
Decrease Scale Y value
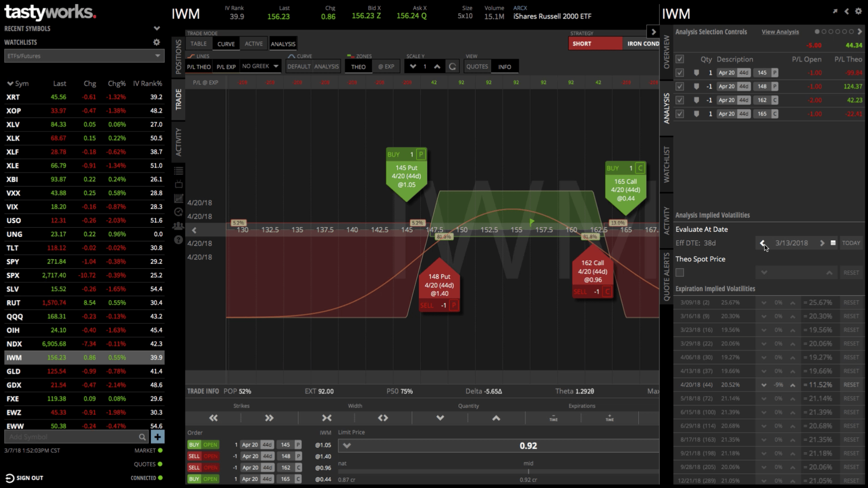(413, 66)
